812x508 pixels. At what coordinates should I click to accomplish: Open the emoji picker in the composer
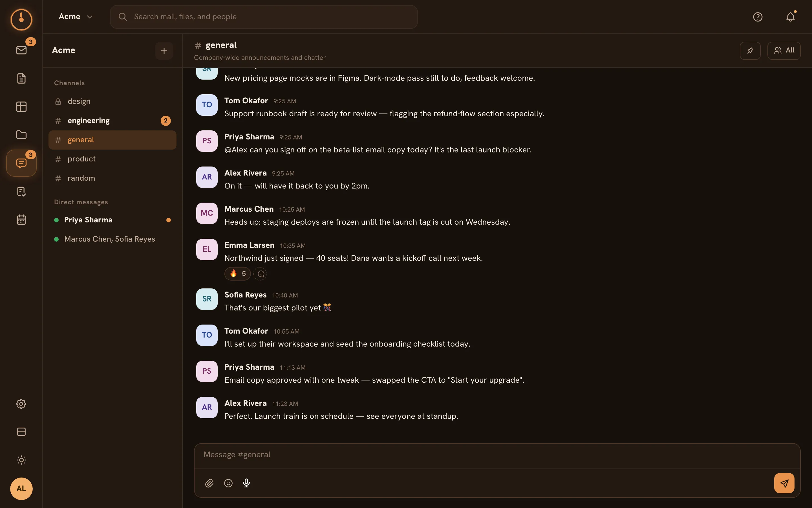click(x=228, y=483)
